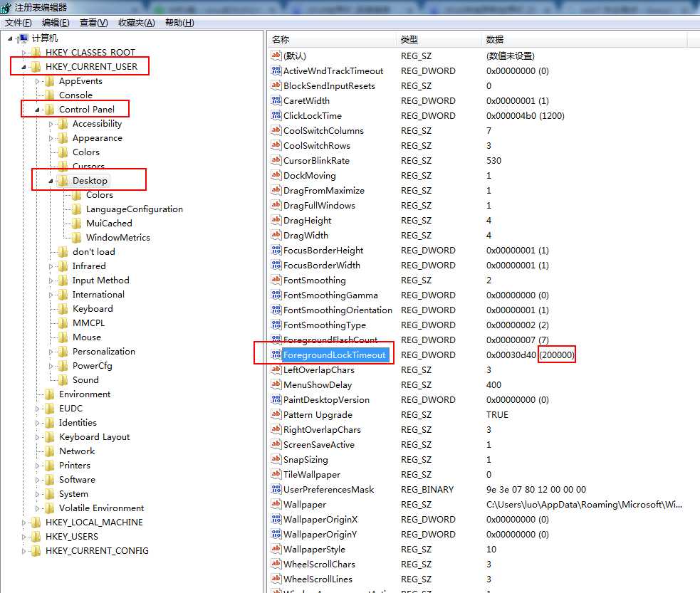Sort by the 名称 column header

pyautogui.click(x=332, y=39)
